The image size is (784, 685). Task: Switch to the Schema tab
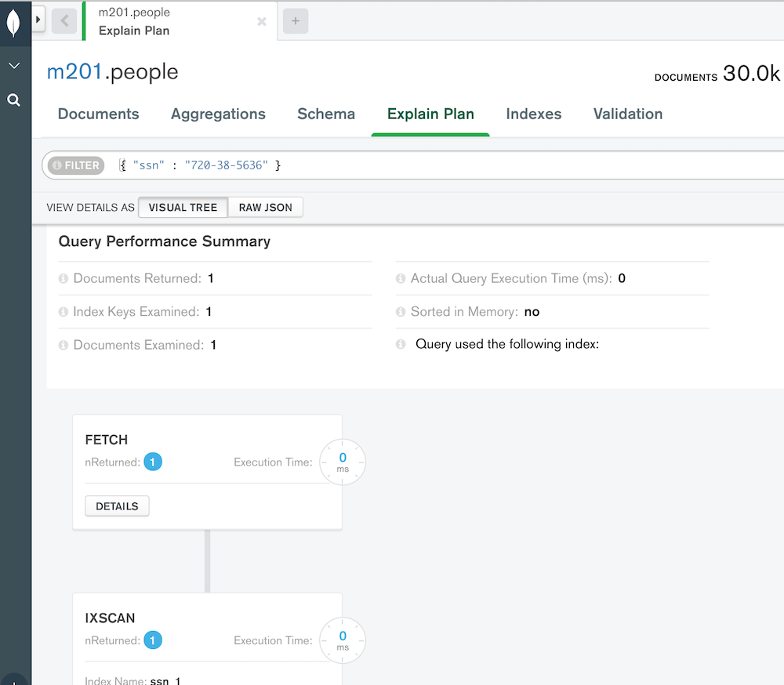tap(326, 114)
